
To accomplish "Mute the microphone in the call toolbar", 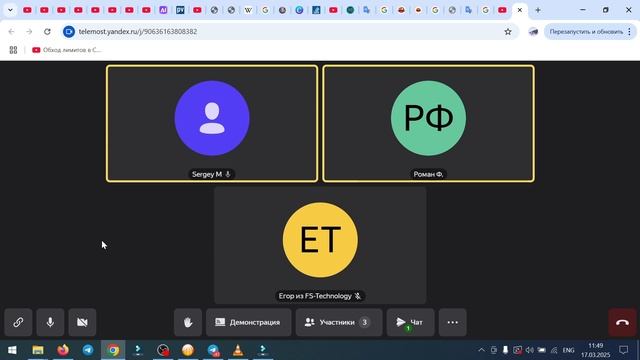I will tap(50, 322).
